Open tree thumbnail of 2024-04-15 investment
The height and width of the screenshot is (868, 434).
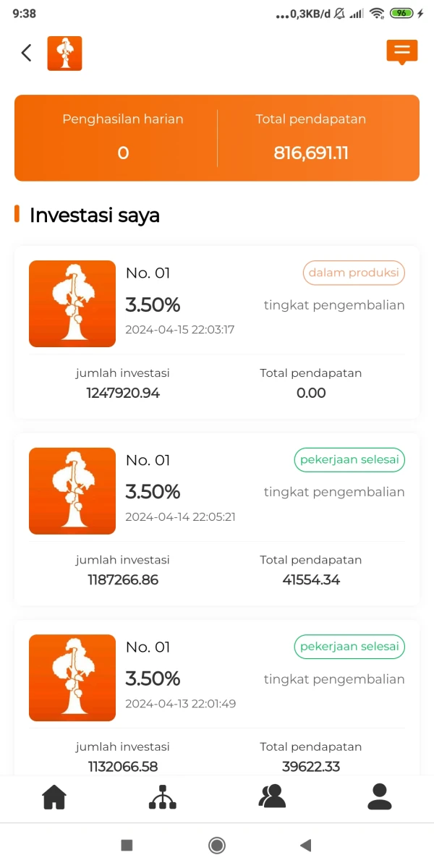coord(72,304)
